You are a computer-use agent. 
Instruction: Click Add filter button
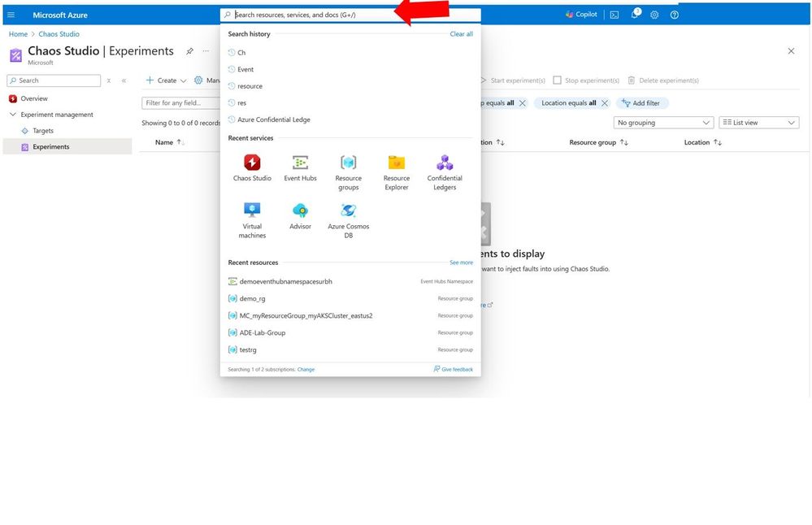click(641, 103)
